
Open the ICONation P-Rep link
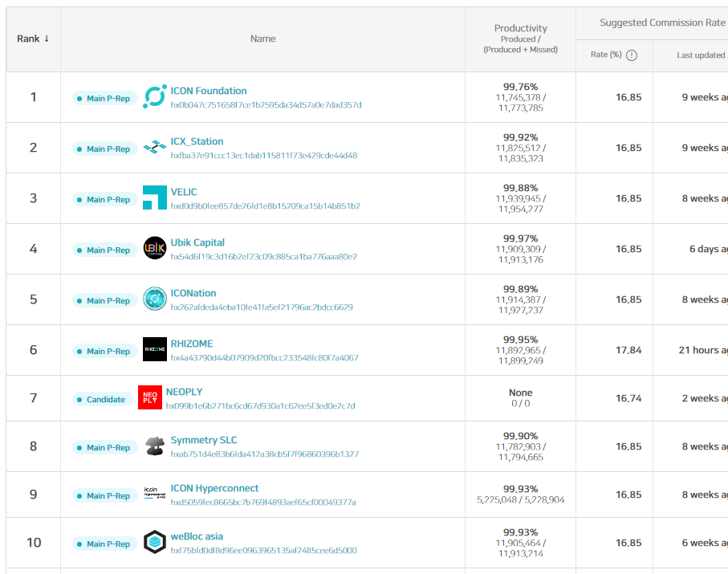[193, 293]
